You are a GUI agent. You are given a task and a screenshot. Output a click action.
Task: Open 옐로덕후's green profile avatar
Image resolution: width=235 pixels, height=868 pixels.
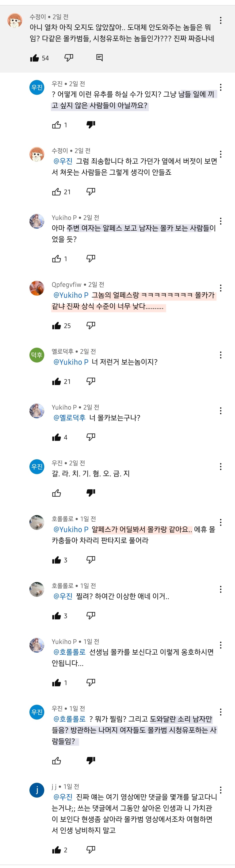coord(37,355)
